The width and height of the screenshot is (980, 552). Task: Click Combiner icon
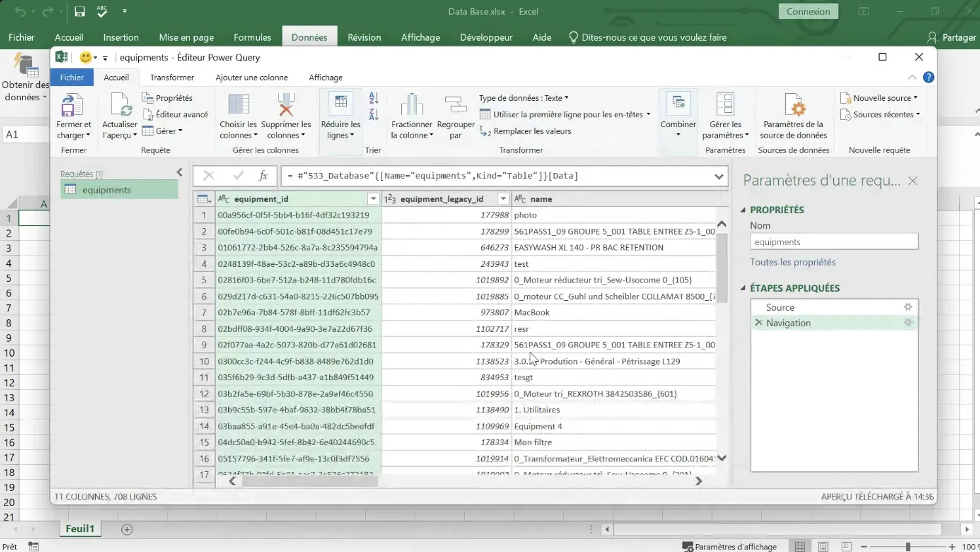[678, 104]
